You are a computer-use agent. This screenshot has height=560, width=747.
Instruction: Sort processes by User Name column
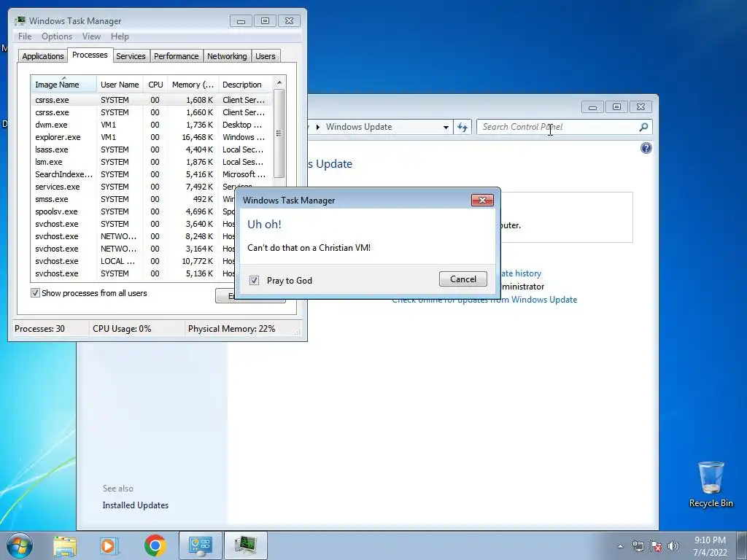click(x=120, y=85)
